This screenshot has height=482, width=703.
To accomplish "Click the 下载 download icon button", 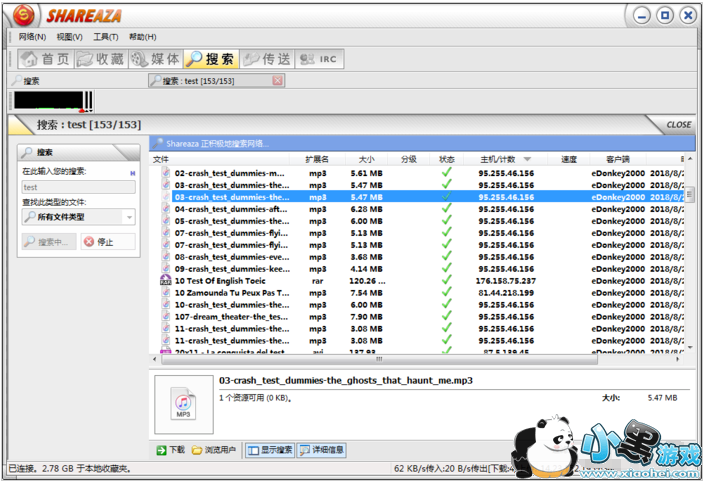I will 171,450.
